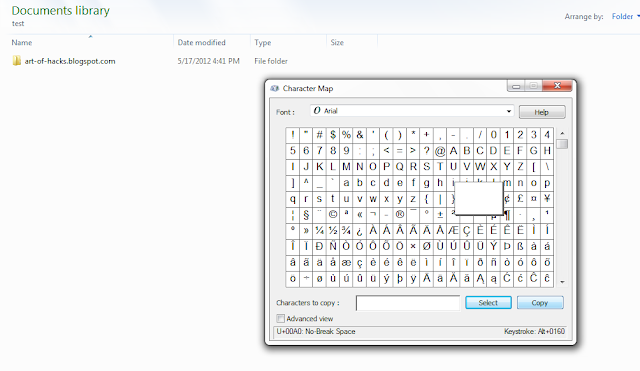Screen dimensions: 640x371
Task: Choose the plus-minus ± symbol cell
Action: pos(440,215)
